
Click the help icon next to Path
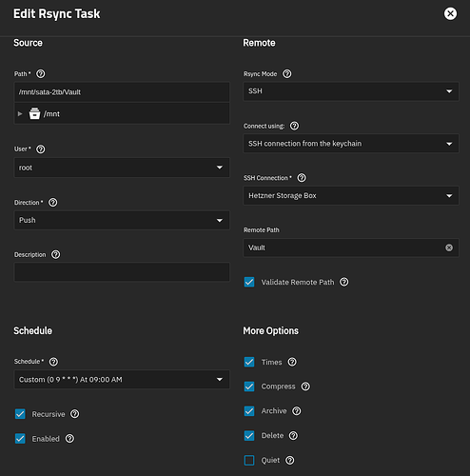point(41,74)
